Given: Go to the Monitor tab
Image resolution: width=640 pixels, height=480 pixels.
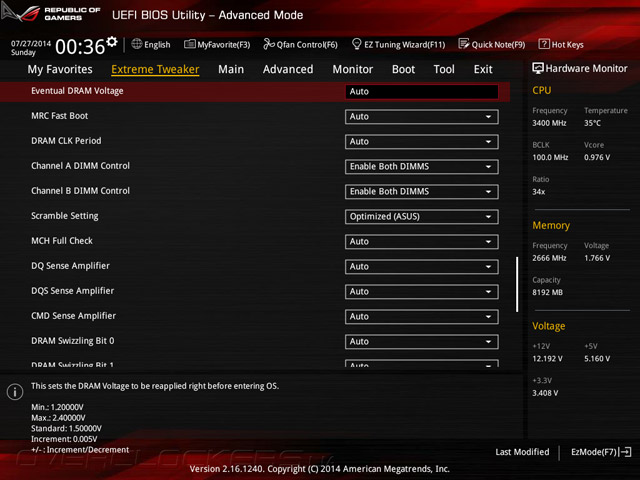Looking at the screenshot, I should pyautogui.click(x=353, y=69).
